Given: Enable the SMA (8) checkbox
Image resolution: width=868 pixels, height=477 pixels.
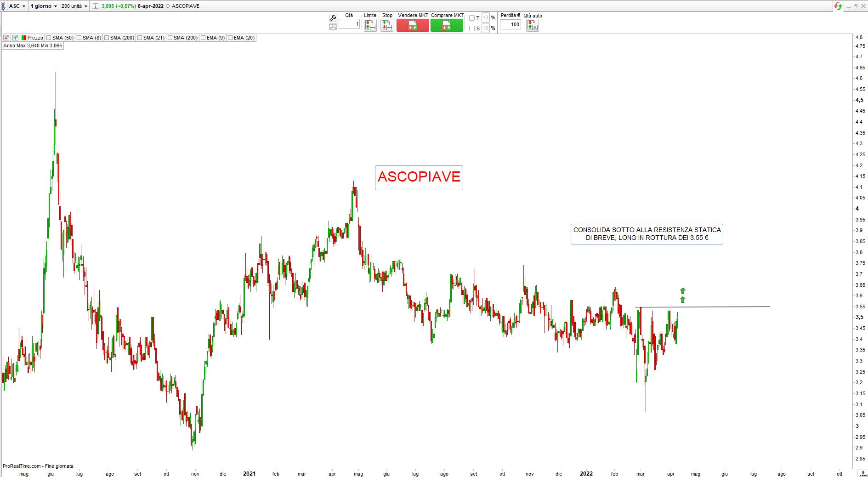Looking at the screenshot, I should (79, 38).
